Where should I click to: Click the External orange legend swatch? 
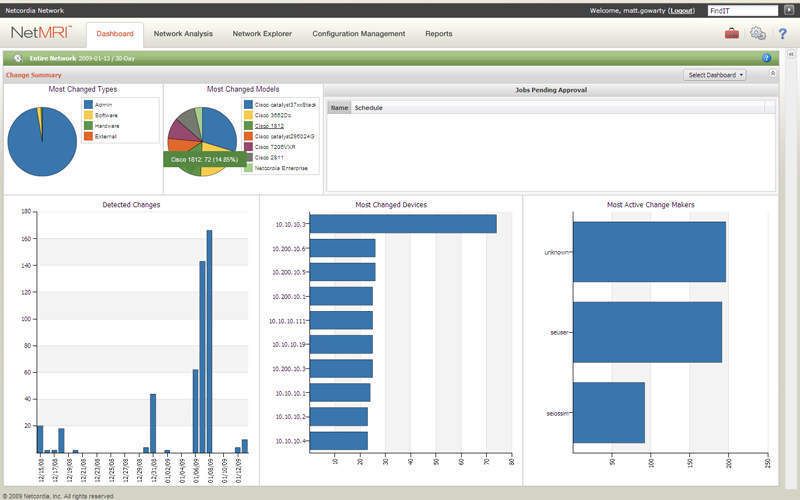88,136
